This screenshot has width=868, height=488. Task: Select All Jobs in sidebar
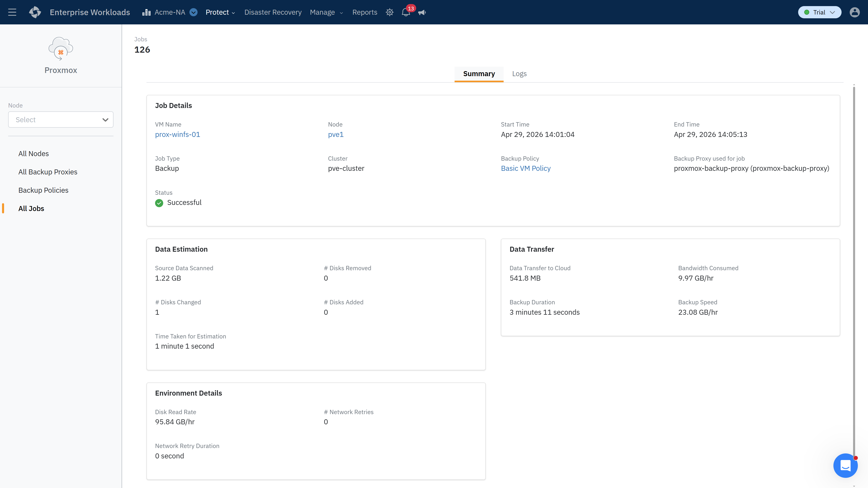(x=31, y=209)
